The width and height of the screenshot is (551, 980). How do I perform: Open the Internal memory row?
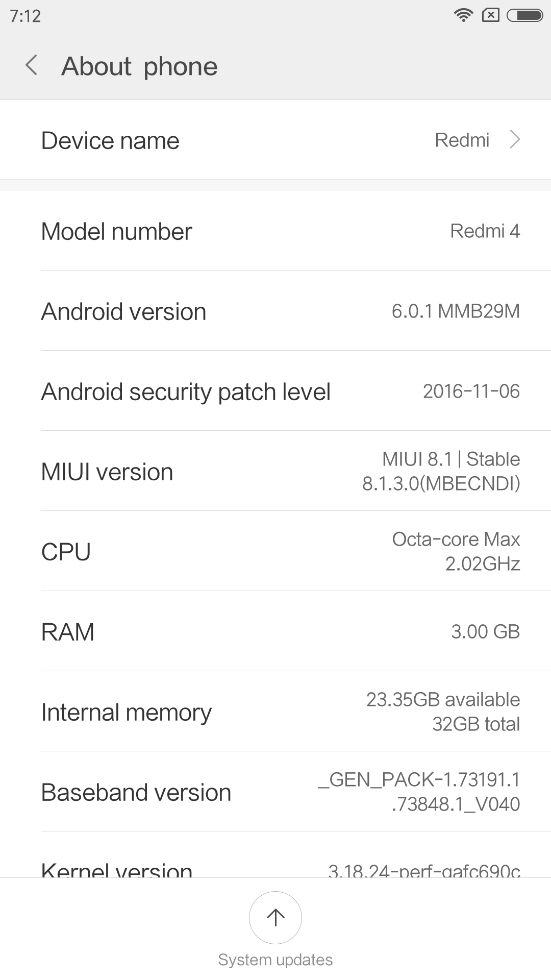275,712
